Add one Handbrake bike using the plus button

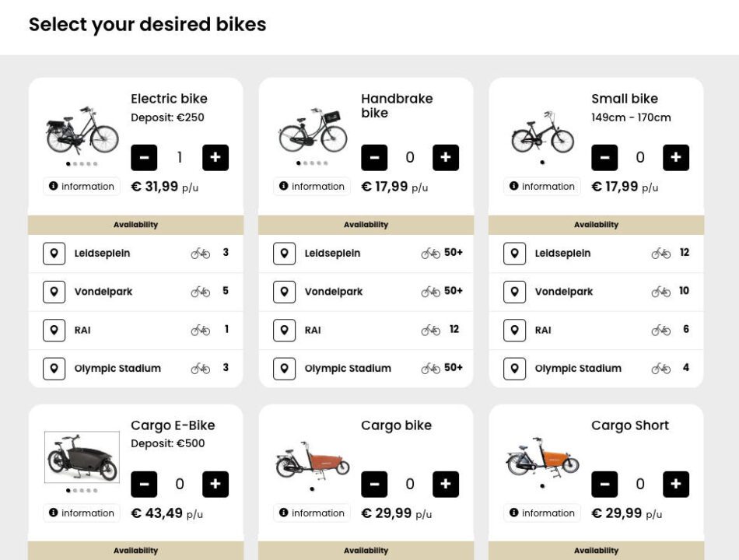(446, 157)
